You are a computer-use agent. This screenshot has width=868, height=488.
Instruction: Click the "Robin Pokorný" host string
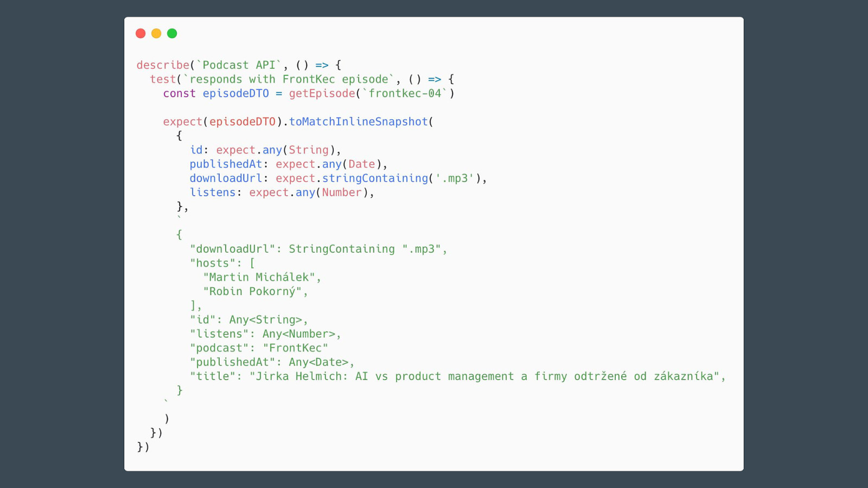(252, 291)
